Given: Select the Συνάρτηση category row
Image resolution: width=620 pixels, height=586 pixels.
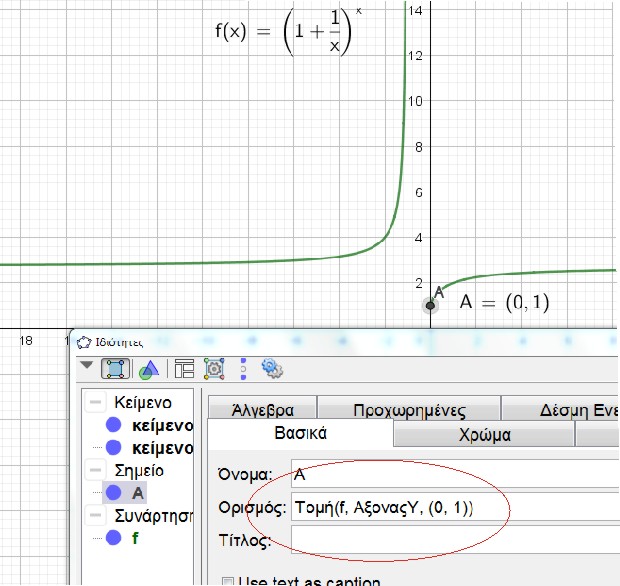Looking at the screenshot, I should (x=154, y=516).
